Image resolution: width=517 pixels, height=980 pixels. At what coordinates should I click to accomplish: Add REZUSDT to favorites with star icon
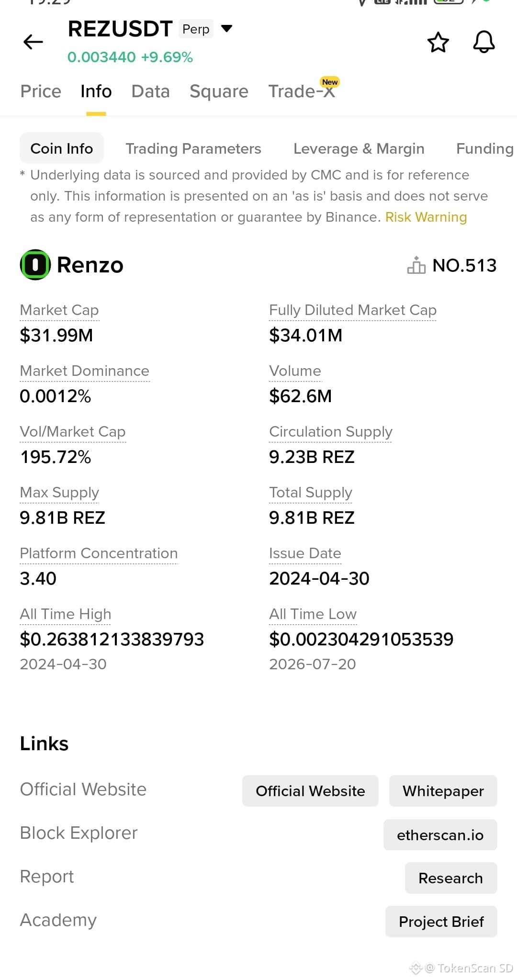pos(438,42)
